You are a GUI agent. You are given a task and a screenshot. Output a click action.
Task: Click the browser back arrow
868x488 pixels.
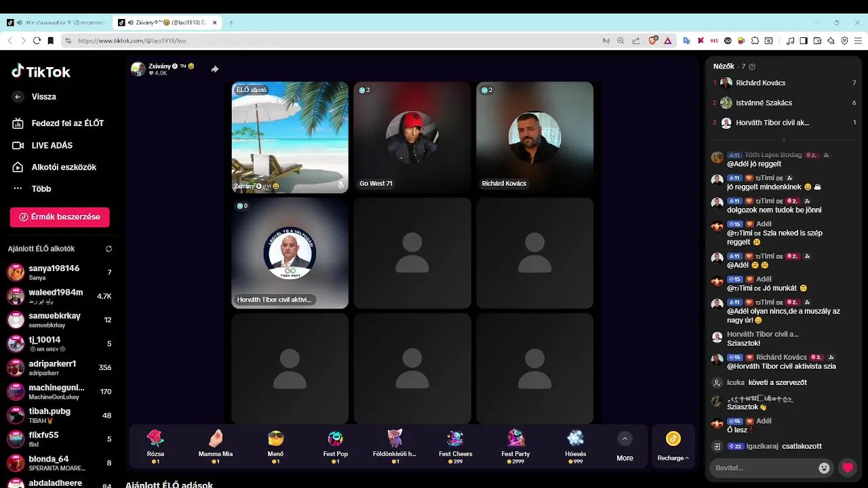9,41
